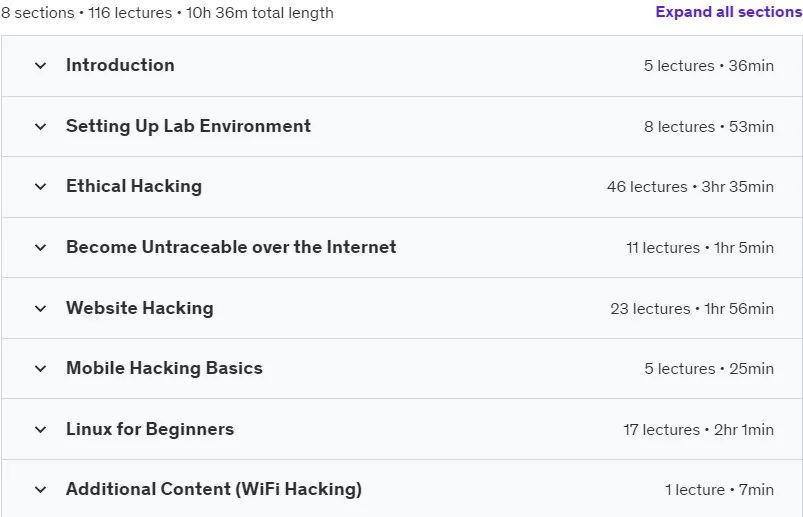
Task: Open Additional Content (WiFi Hacking) title
Action: tap(214, 489)
